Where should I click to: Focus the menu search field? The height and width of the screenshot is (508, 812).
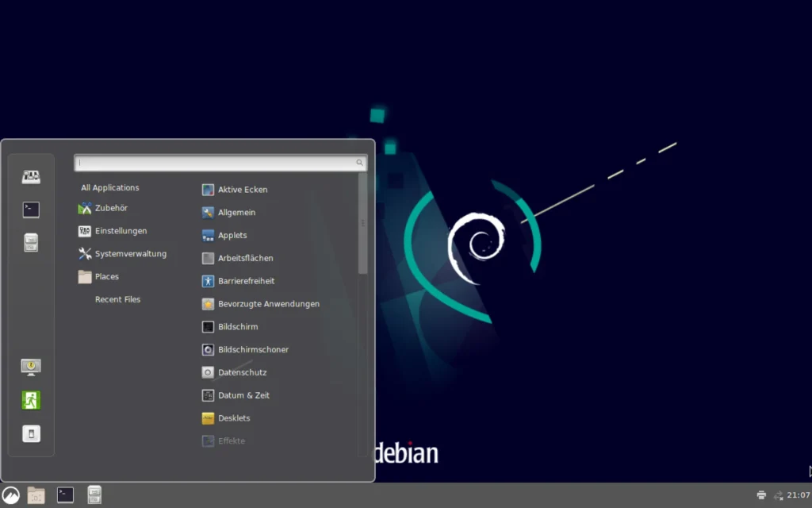(x=216, y=163)
